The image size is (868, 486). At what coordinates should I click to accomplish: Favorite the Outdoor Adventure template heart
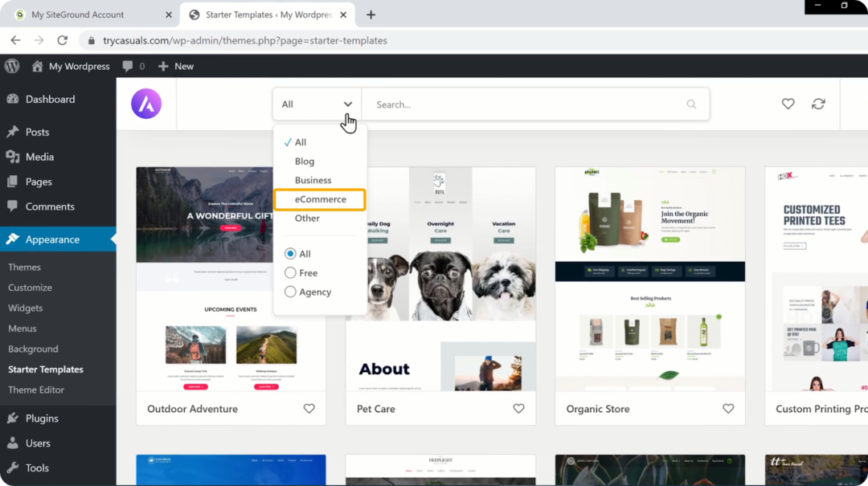309,408
